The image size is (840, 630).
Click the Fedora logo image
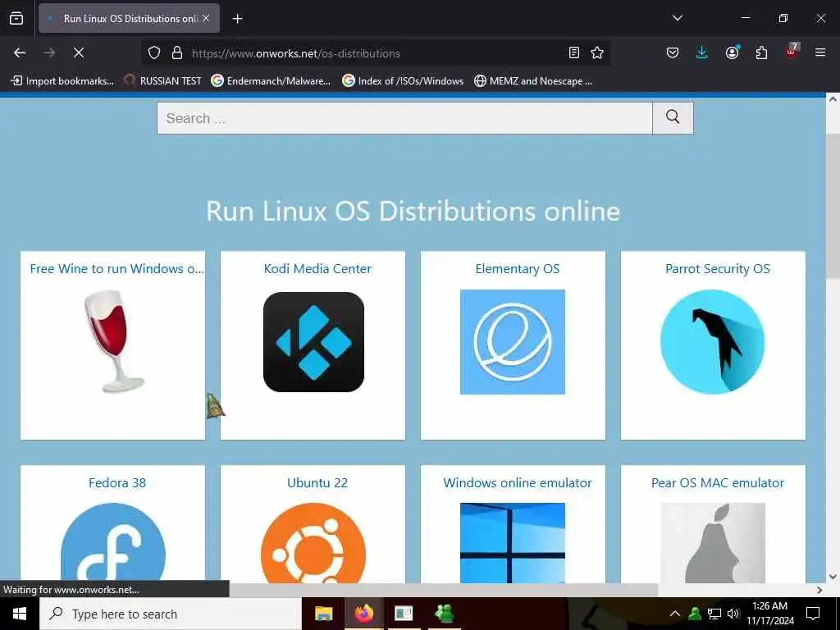(113, 543)
